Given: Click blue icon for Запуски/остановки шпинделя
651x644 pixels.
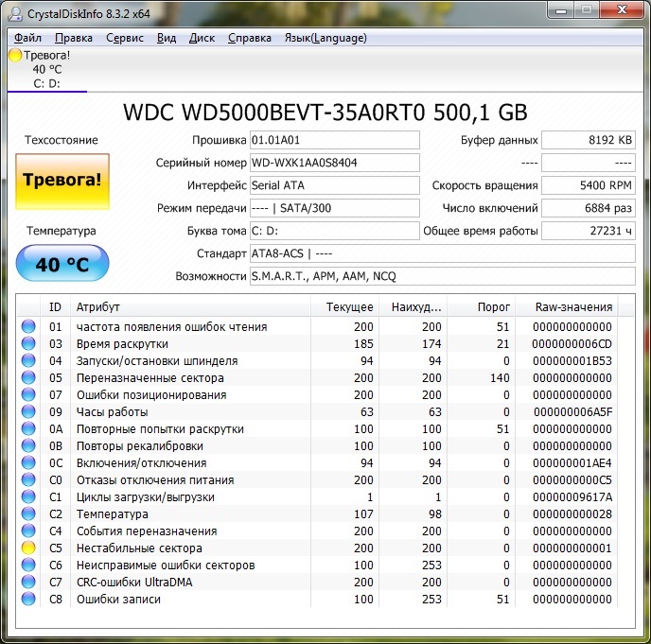Looking at the screenshot, I should pyautogui.click(x=28, y=360).
